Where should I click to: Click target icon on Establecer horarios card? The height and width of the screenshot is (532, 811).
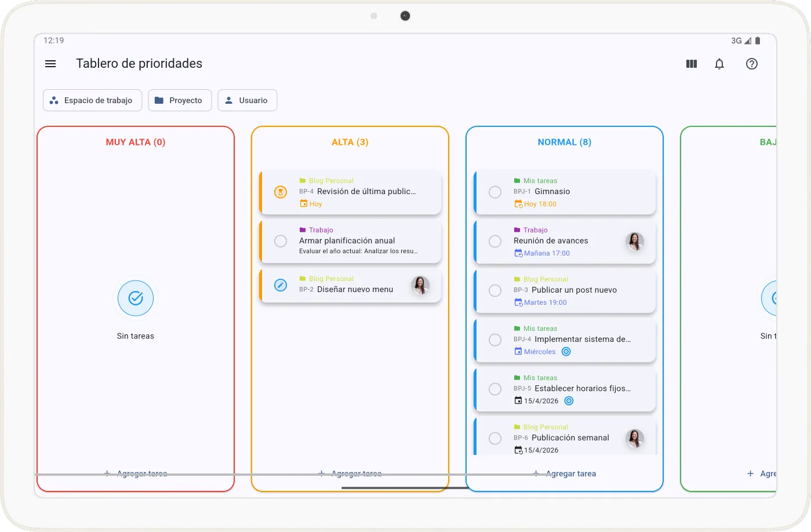[569, 401]
